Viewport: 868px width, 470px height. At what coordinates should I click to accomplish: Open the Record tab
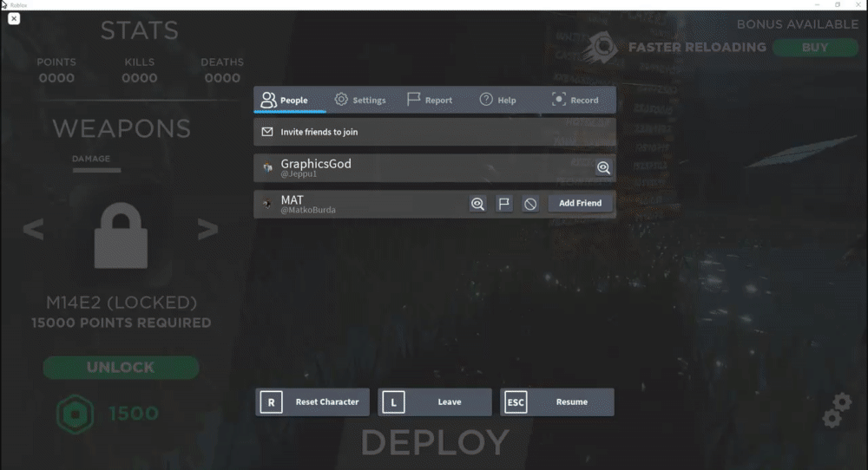coord(575,100)
